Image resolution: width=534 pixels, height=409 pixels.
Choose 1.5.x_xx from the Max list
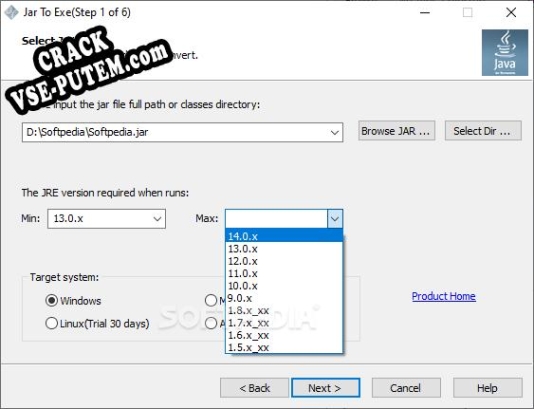tap(284, 347)
